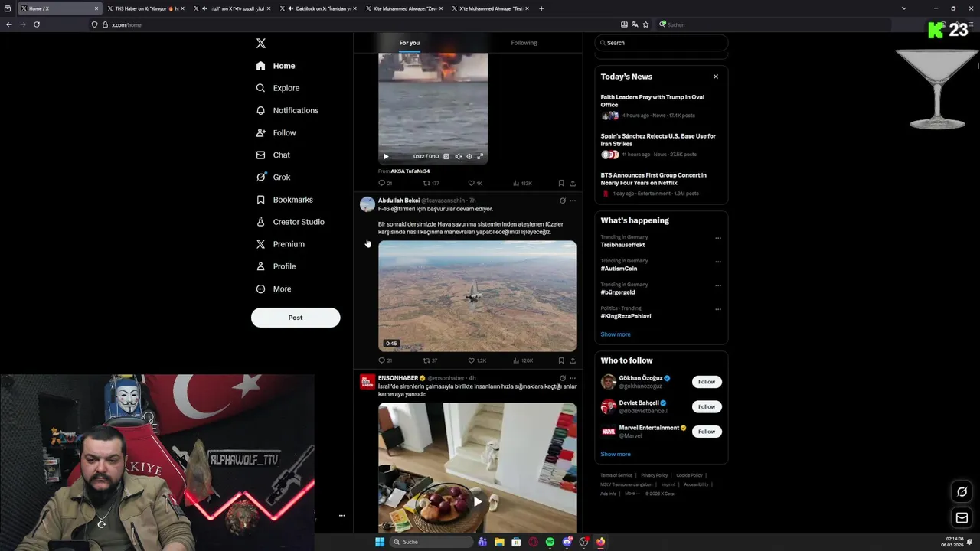The width and height of the screenshot is (980, 551).
Task: Open options for #KingRezaPahlavi trend
Action: pos(718,309)
